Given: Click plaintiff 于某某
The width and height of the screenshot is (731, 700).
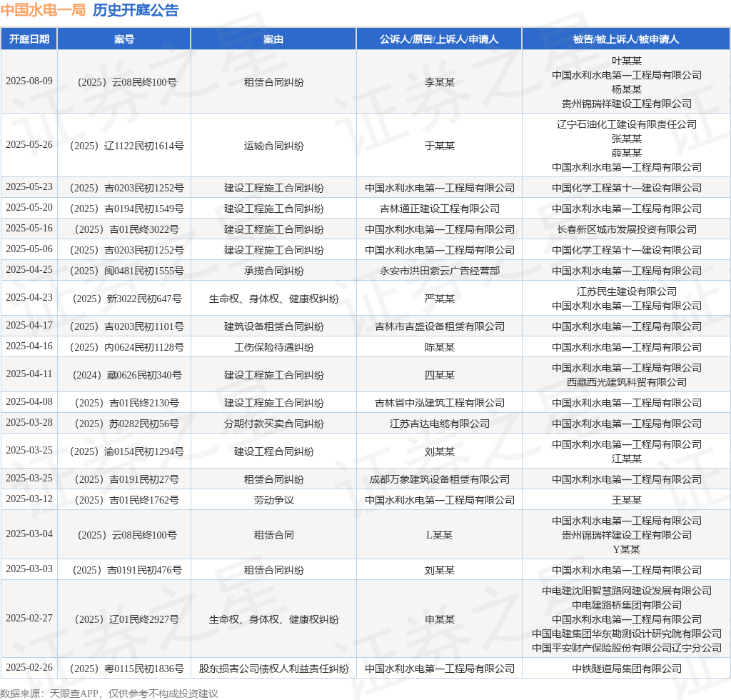Looking at the screenshot, I should point(439,146).
